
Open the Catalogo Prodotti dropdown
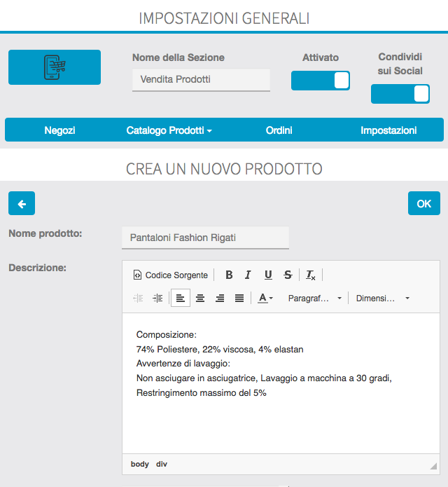[x=169, y=130]
